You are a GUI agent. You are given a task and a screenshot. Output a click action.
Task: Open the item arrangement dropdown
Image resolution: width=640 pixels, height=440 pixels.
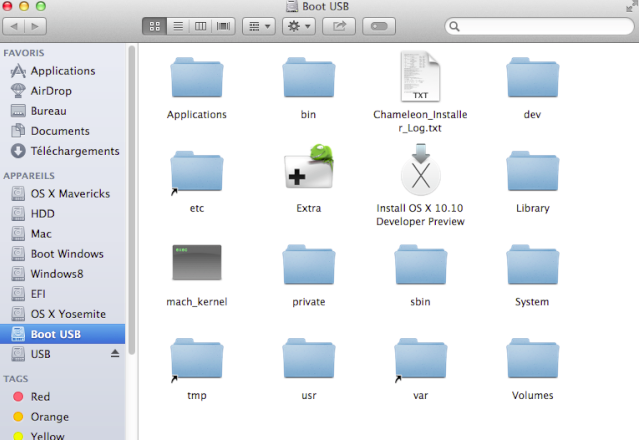pyautogui.click(x=259, y=27)
